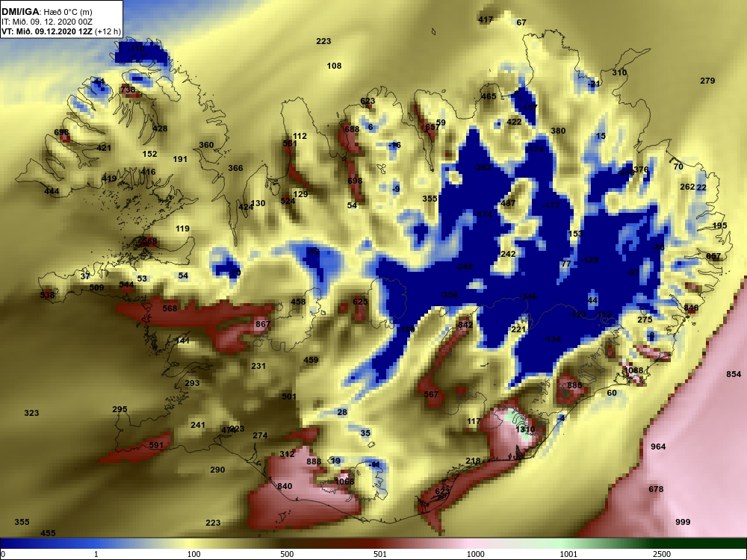Click the 'IT: Mið. 09. 12. 2020 00Z' line
The height and width of the screenshot is (560, 747).
[46, 22]
